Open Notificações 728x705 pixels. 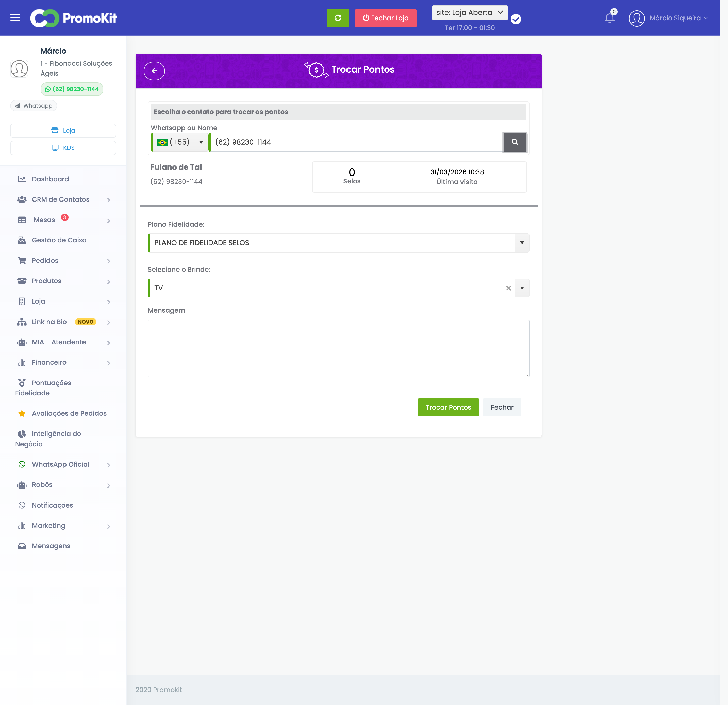click(x=52, y=506)
